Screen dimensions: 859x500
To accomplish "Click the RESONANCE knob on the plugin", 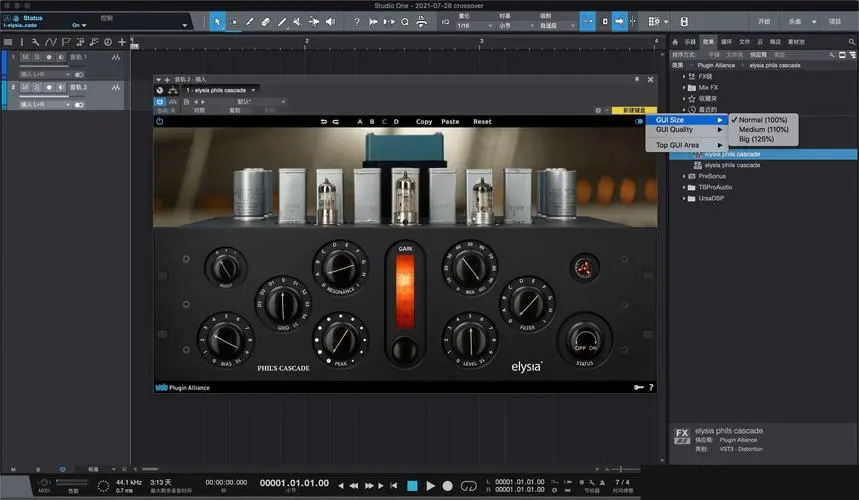I will (341, 267).
